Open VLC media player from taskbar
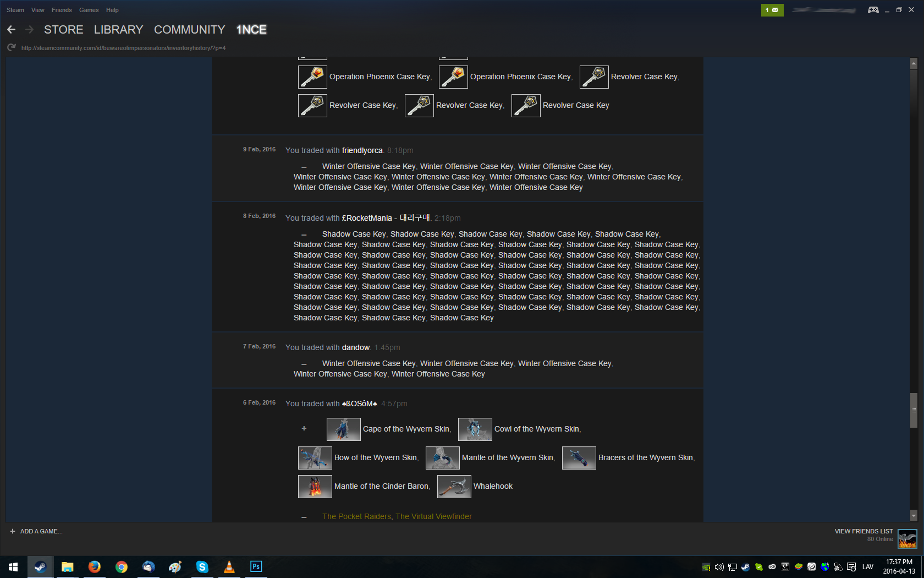This screenshot has height=578, width=924. 229,566
